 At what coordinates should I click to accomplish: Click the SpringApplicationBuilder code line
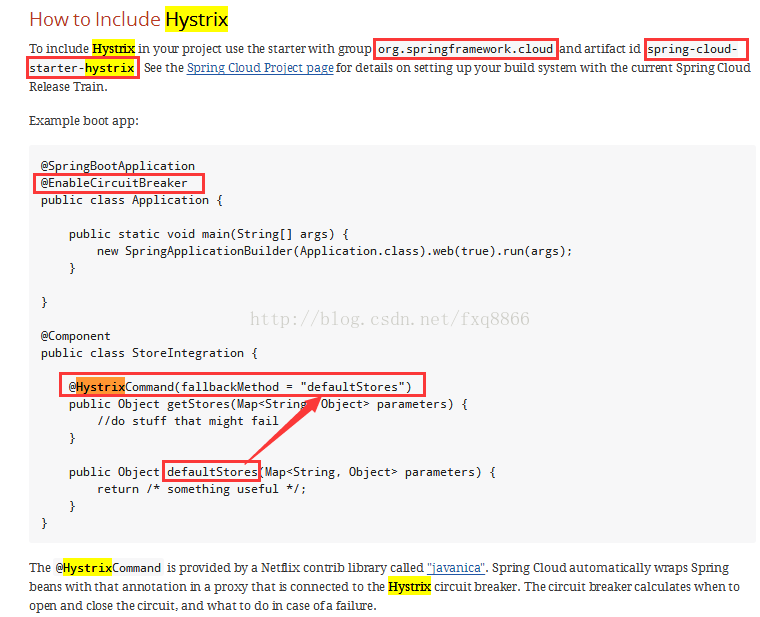coord(334,251)
